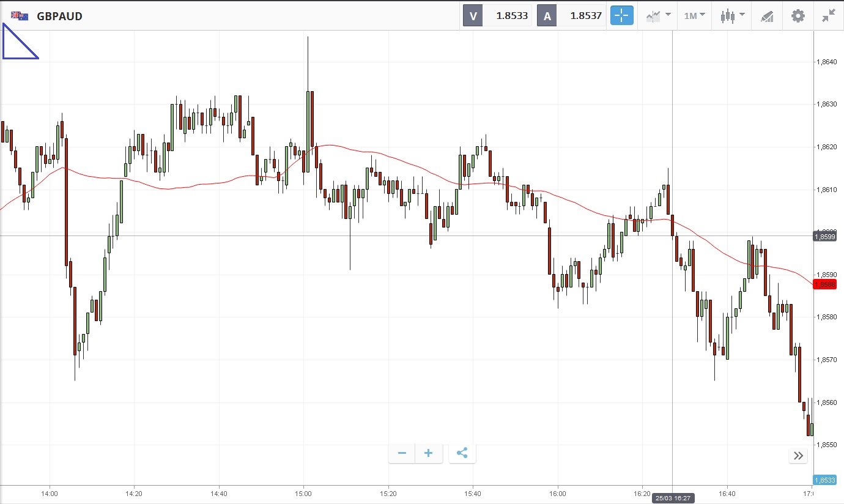Toggle the blue crosshair cursor button
The width and height of the screenshot is (844, 504).
pos(621,16)
